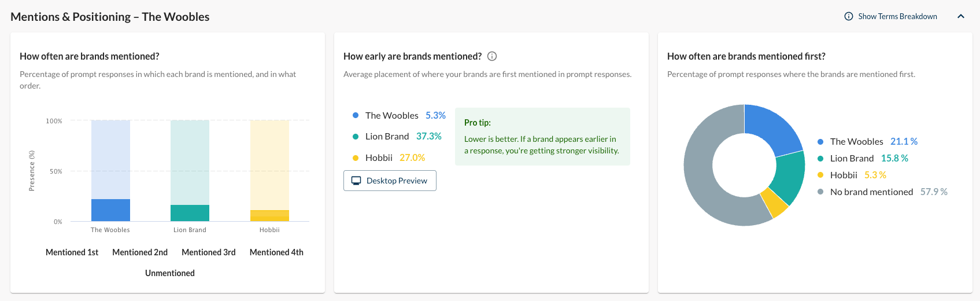
Task: Click Hobbii yellow bar segment
Action: click(269, 216)
